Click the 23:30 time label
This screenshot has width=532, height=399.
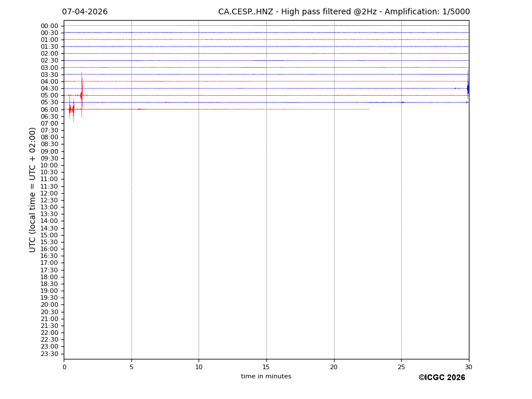[49, 354]
